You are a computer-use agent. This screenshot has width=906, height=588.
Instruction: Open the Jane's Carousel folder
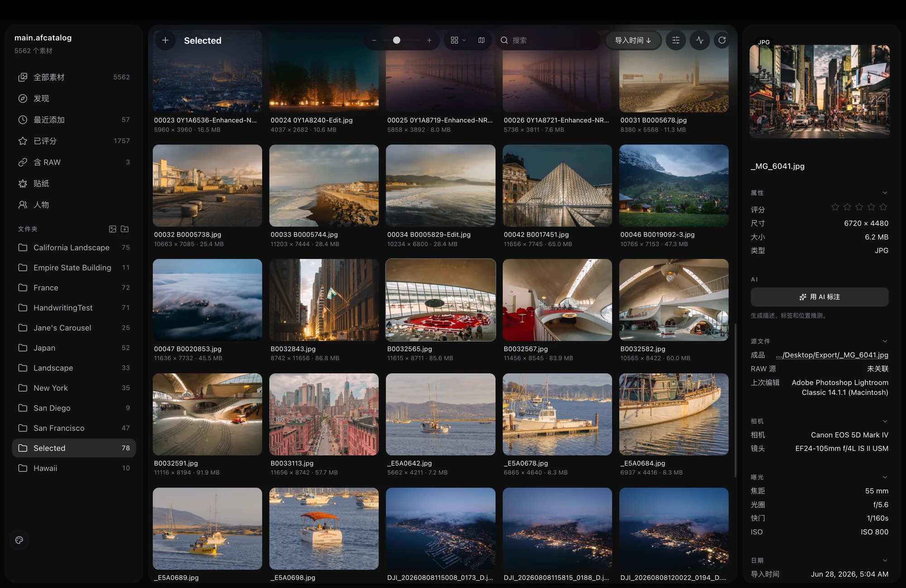(74, 328)
